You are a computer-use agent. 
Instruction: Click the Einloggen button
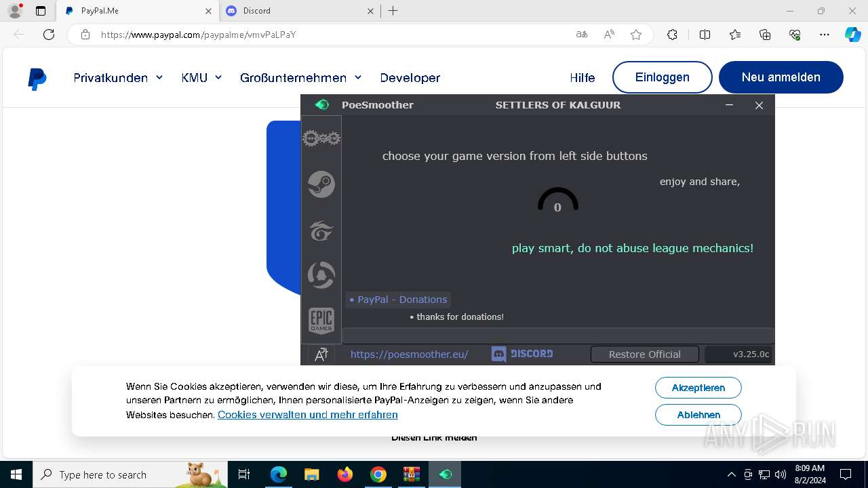pos(663,77)
